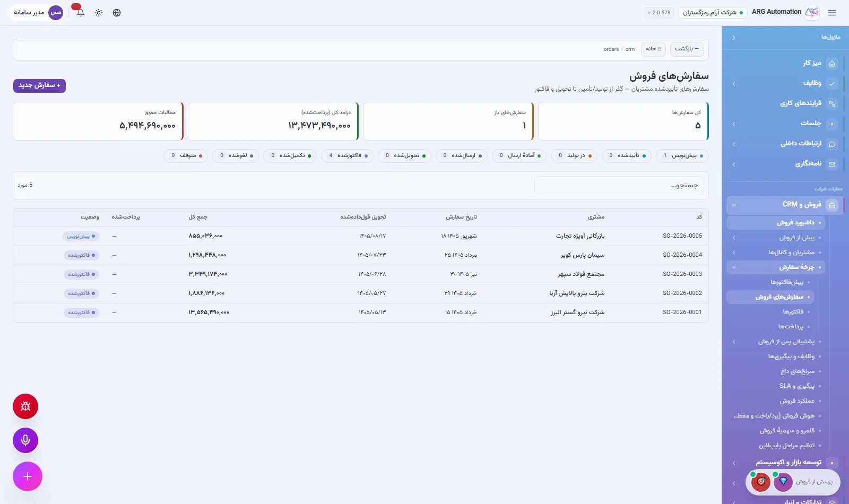Click the red bug report floating button
This screenshot has height=504, width=849.
(25, 406)
